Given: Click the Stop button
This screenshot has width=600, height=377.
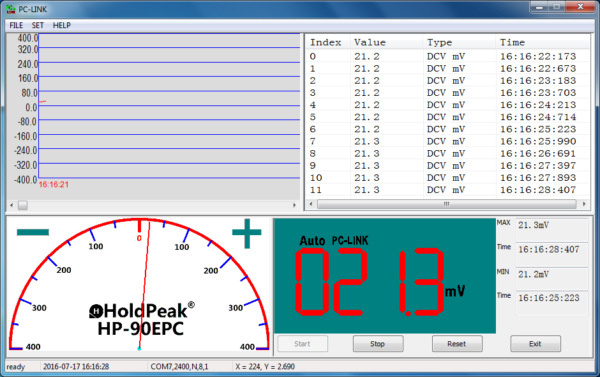Looking at the screenshot, I should pos(378,344).
